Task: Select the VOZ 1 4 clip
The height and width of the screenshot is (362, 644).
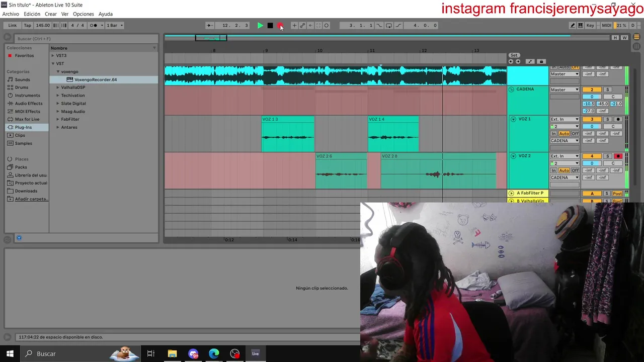Action: (393, 134)
